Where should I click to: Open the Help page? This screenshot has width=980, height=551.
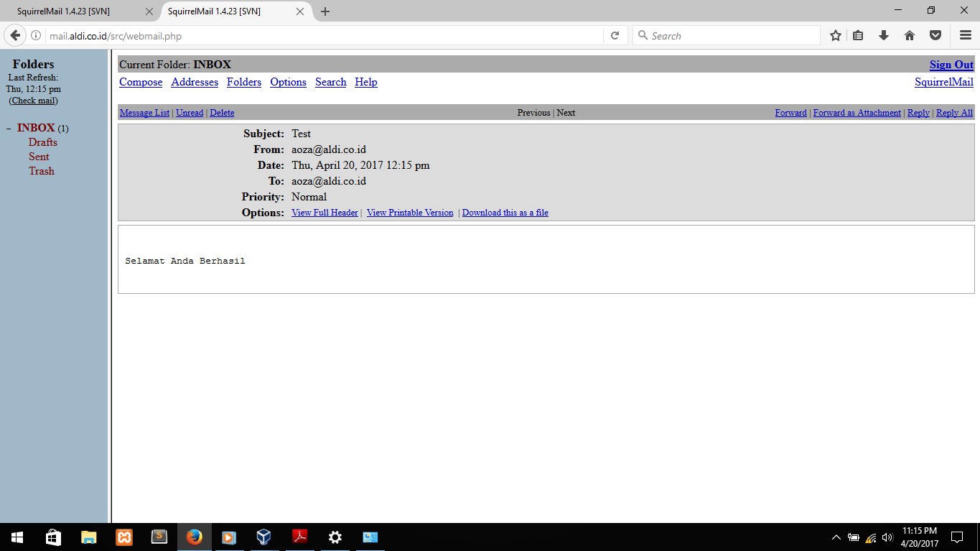click(x=366, y=82)
